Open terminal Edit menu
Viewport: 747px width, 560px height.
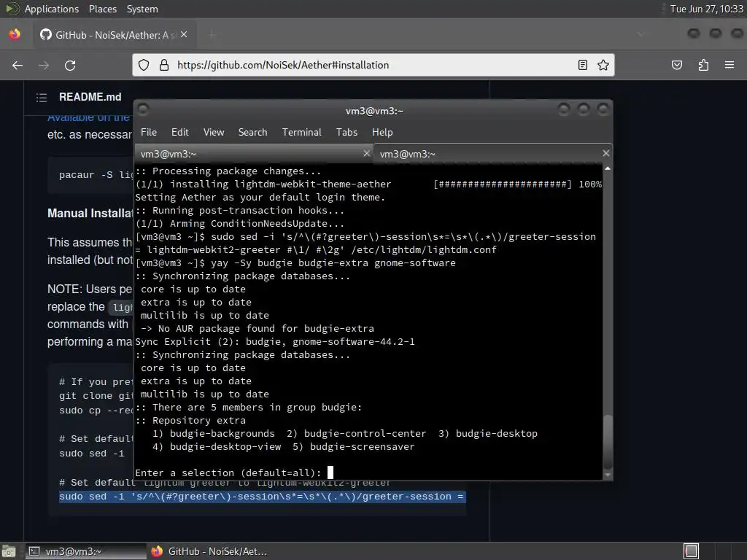coord(179,133)
